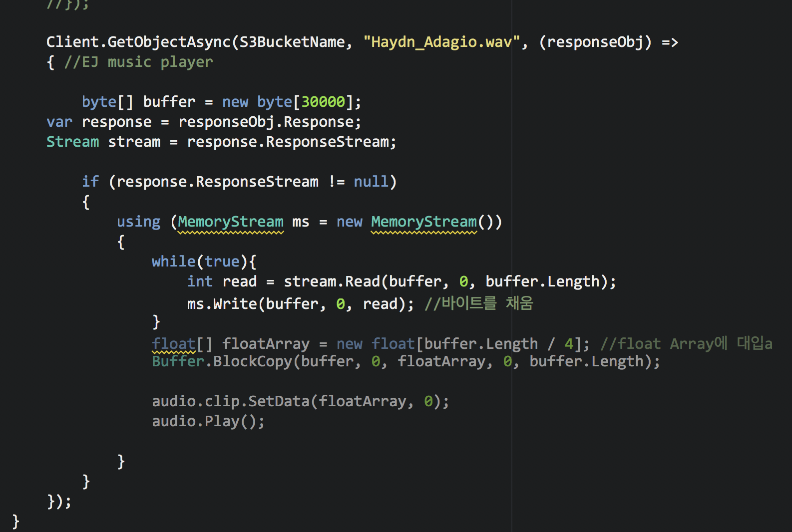This screenshot has width=792, height=532.
Task: Click the 30000 buffer size number
Action: point(323,102)
